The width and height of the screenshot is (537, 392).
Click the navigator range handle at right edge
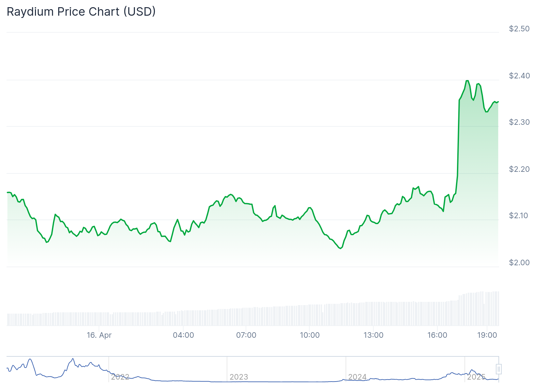[499, 369]
